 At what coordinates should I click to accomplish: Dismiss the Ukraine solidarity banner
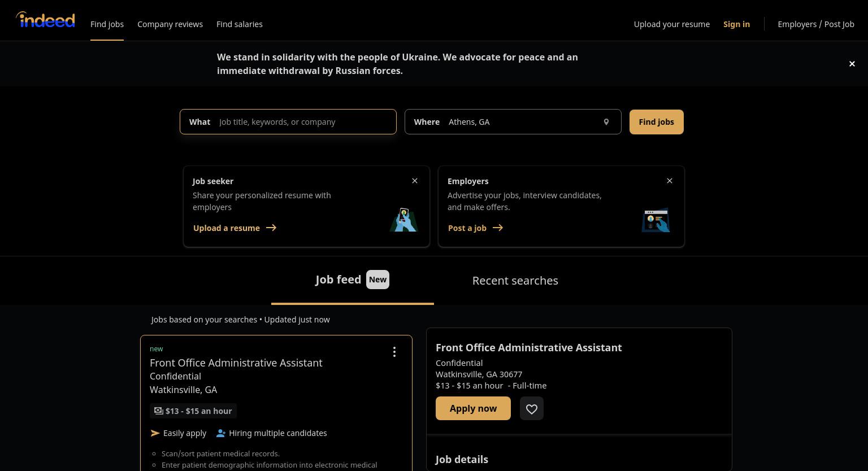[852, 64]
